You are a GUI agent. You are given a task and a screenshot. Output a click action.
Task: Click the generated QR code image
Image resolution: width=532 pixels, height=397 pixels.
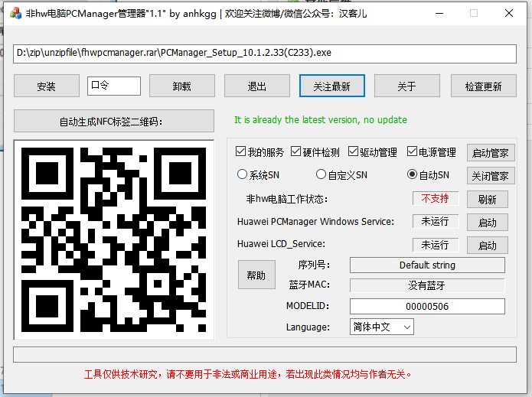pos(113,239)
